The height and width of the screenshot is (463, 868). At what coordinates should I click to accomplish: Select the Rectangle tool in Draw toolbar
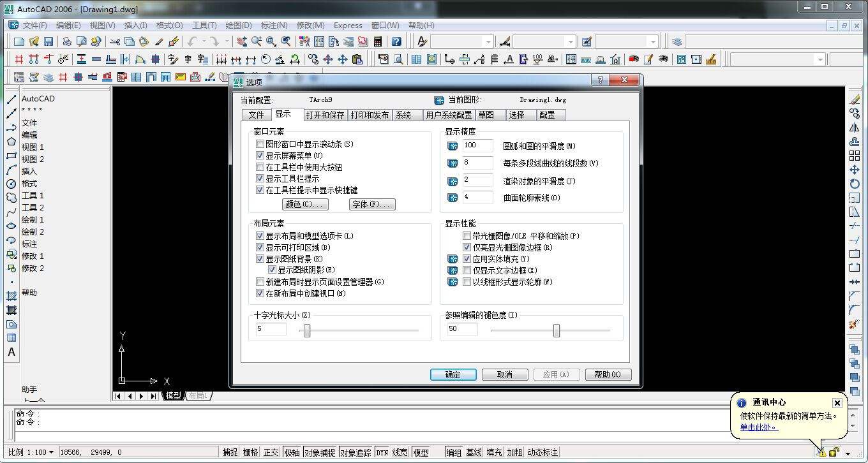click(11, 156)
